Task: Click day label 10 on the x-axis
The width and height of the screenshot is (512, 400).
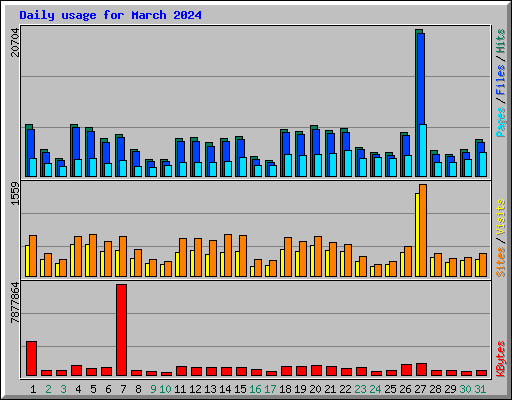Action: [165, 389]
